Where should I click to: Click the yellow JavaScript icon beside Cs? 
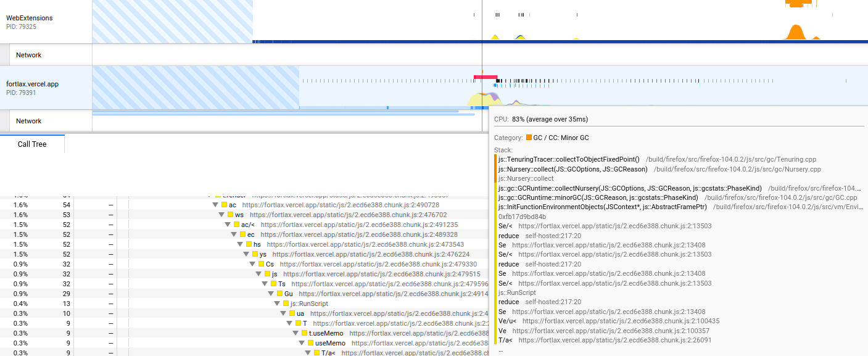click(262, 264)
